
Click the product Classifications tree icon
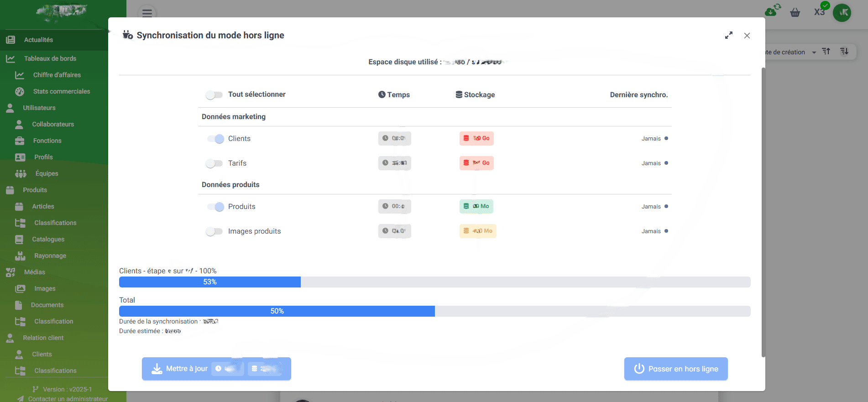click(x=20, y=223)
